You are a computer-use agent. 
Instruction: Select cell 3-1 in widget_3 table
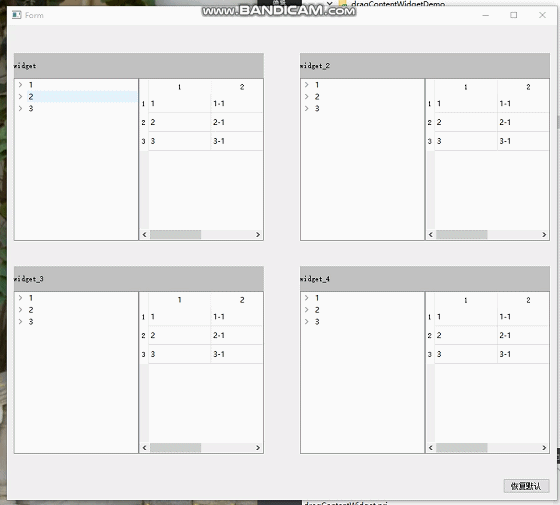point(236,354)
